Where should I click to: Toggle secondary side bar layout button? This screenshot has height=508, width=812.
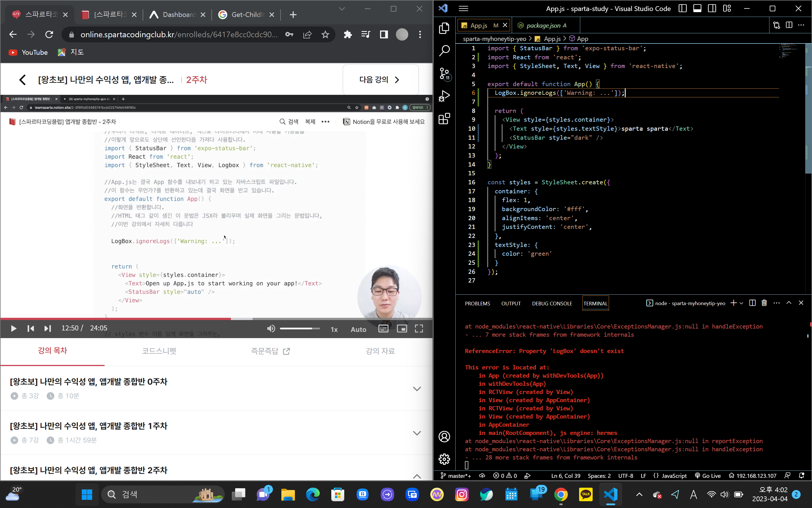[x=712, y=8]
